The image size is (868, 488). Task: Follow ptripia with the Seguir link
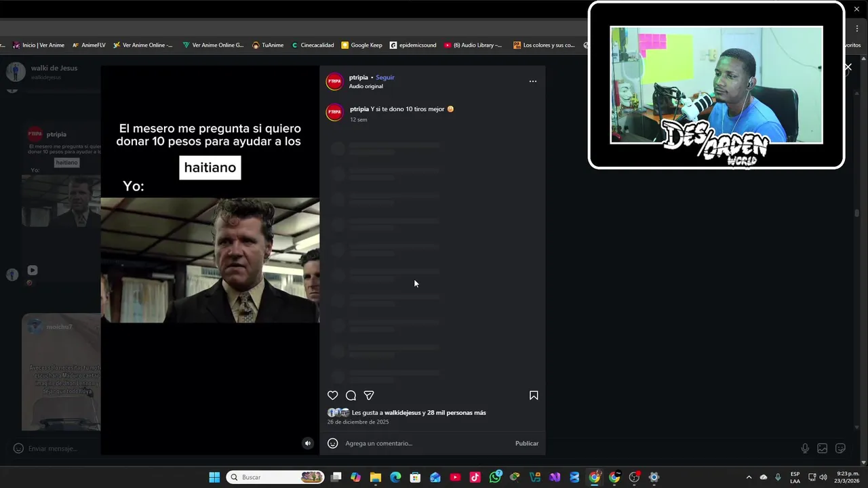click(385, 77)
